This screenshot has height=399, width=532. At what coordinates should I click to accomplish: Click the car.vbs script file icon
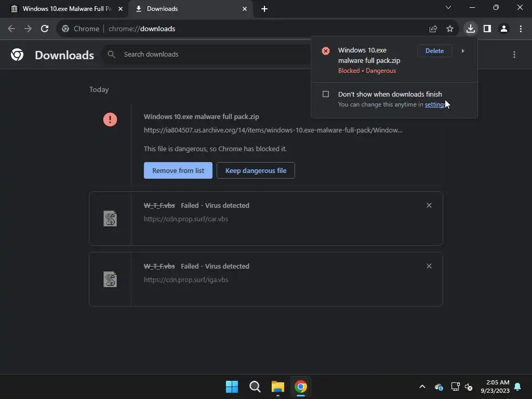point(110,219)
